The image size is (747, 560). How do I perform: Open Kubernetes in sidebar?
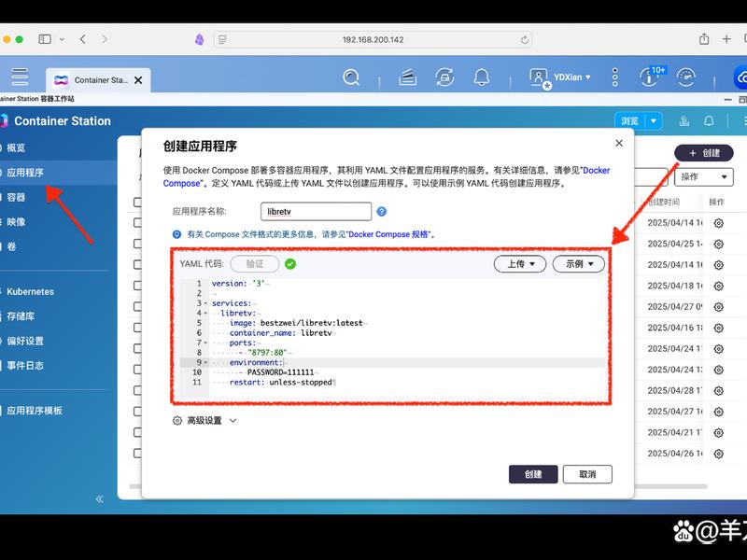point(30,291)
